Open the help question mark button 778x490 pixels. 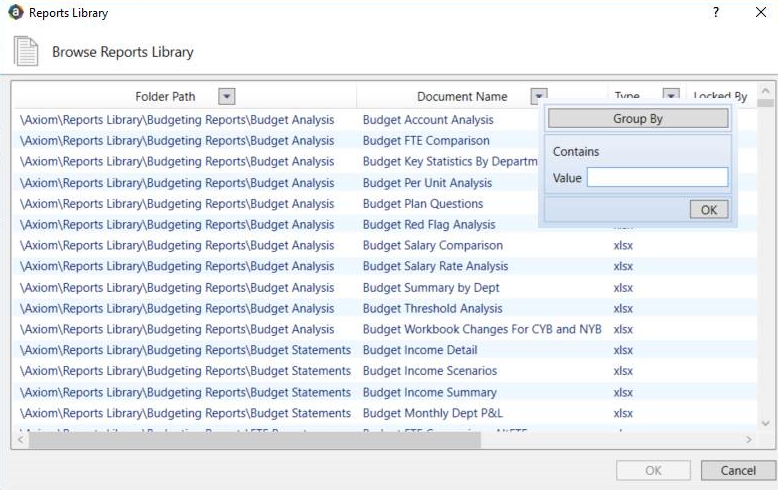point(716,13)
